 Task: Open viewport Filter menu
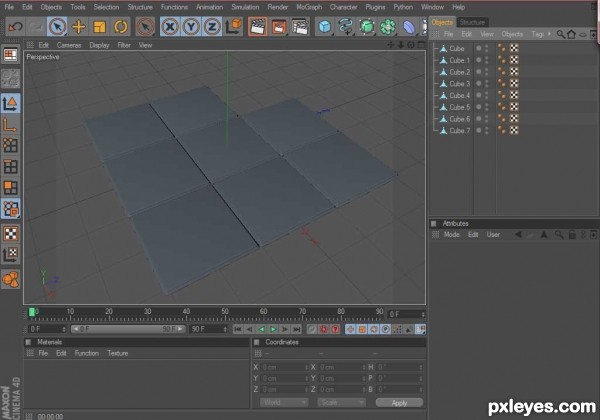(x=124, y=45)
